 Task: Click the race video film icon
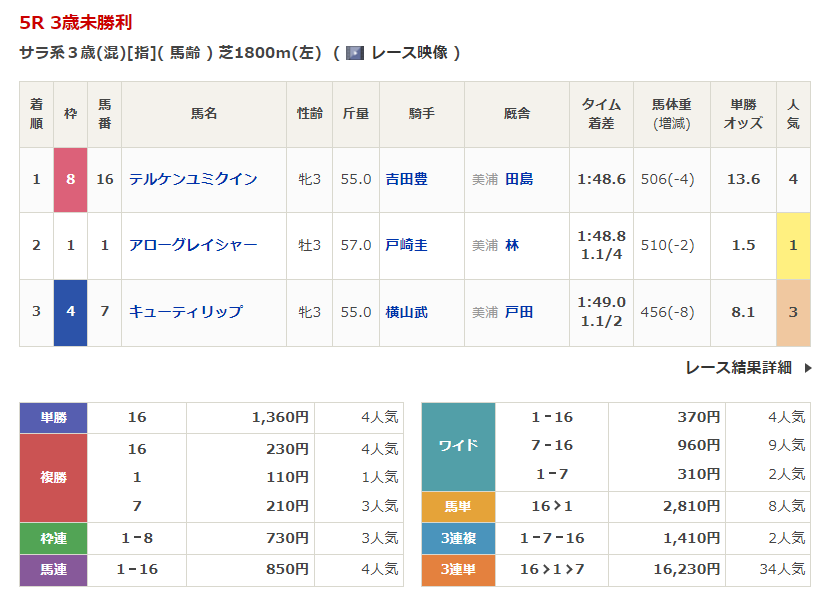tap(354, 53)
